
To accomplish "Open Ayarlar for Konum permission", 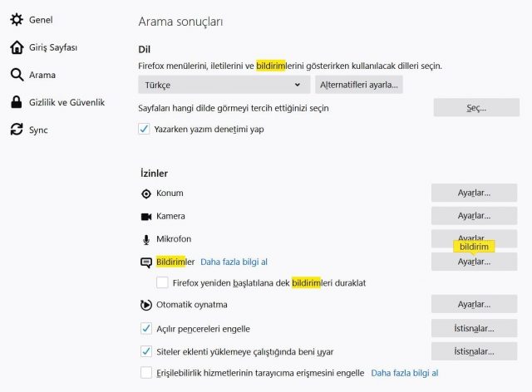I will tap(474, 194).
